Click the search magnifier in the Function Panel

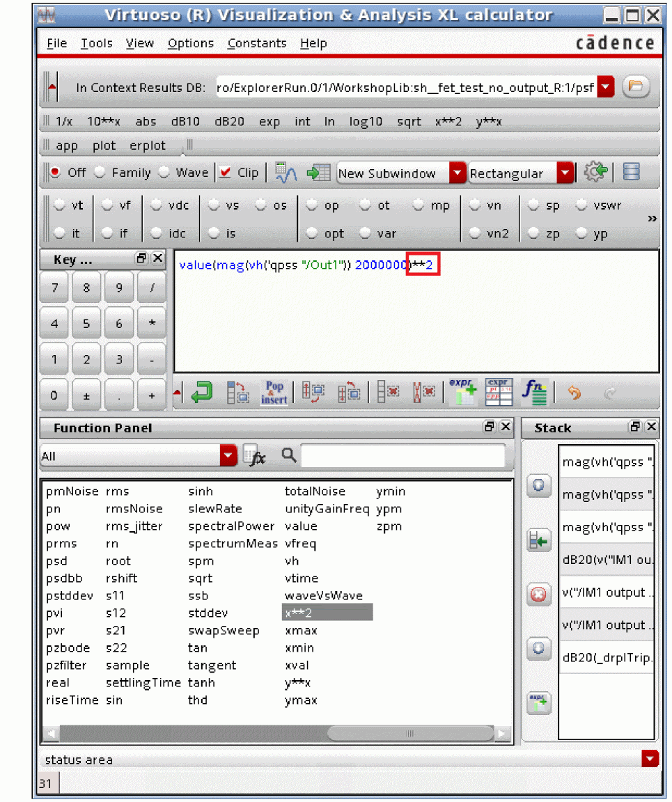click(x=289, y=455)
